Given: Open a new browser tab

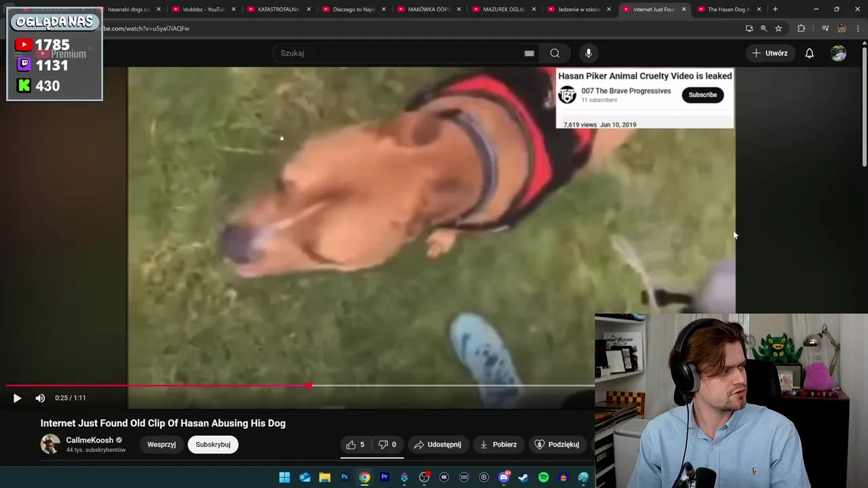Looking at the screenshot, I should tap(775, 9).
